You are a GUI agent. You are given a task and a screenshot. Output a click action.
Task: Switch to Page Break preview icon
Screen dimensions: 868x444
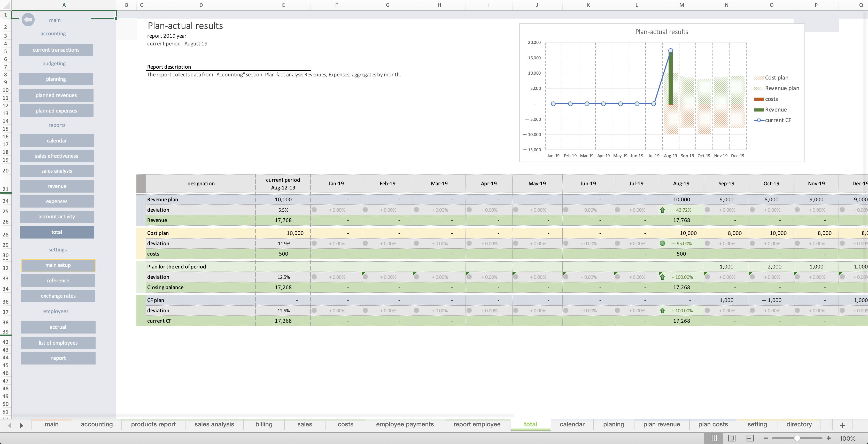point(750,438)
